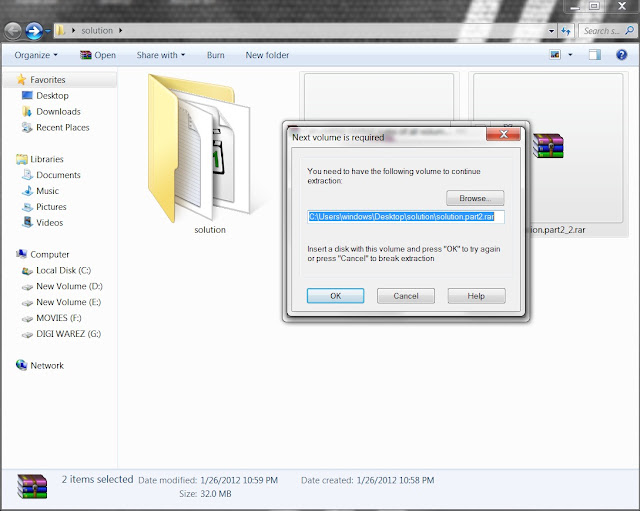Click the refresh button by address bar
The image size is (640, 511).
(566, 31)
